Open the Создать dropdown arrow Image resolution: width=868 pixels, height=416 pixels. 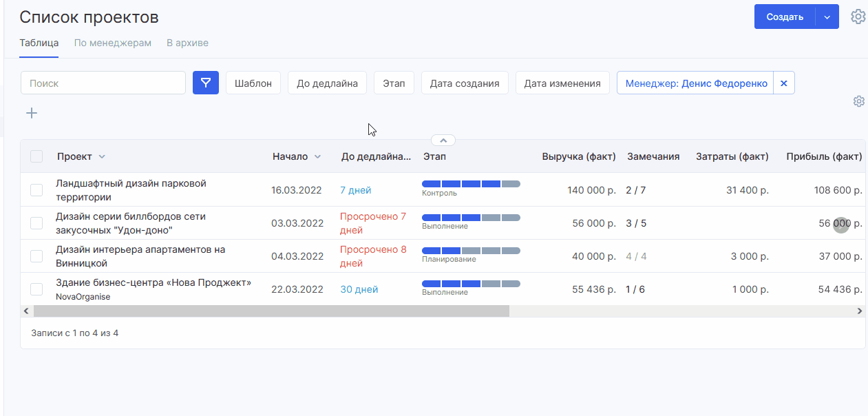pos(827,17)
